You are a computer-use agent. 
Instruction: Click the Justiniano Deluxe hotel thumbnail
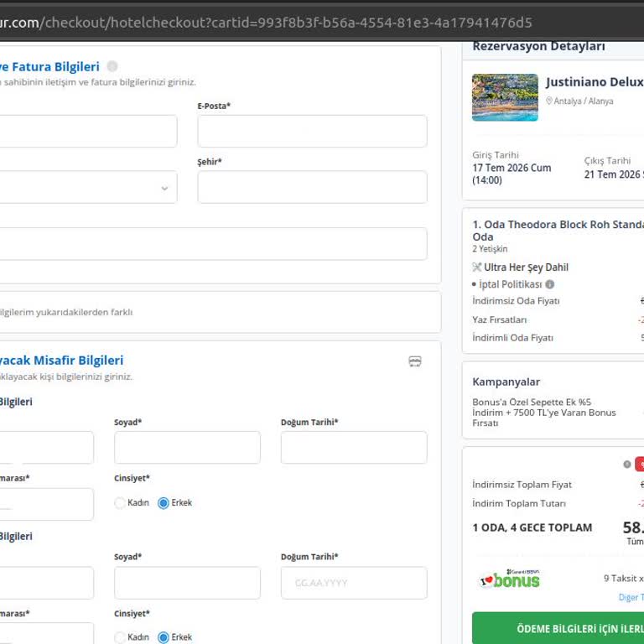(x=505, y=97)
